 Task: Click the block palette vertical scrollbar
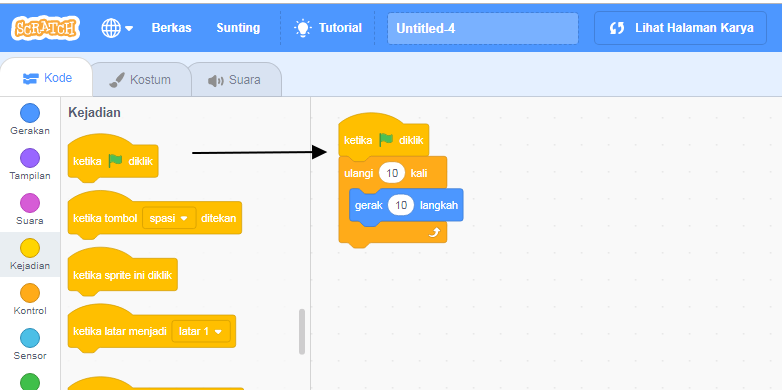pos(302,332)
